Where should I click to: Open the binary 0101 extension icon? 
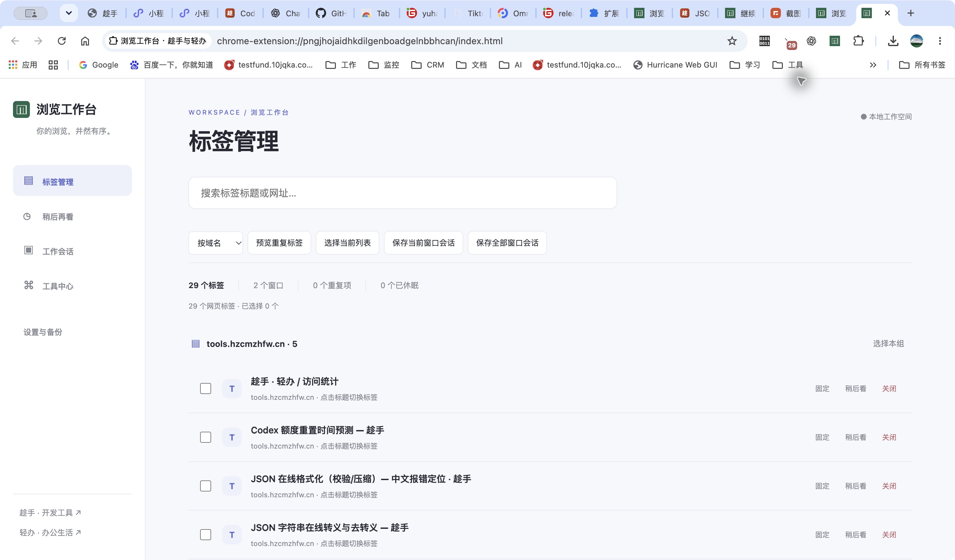764,41
